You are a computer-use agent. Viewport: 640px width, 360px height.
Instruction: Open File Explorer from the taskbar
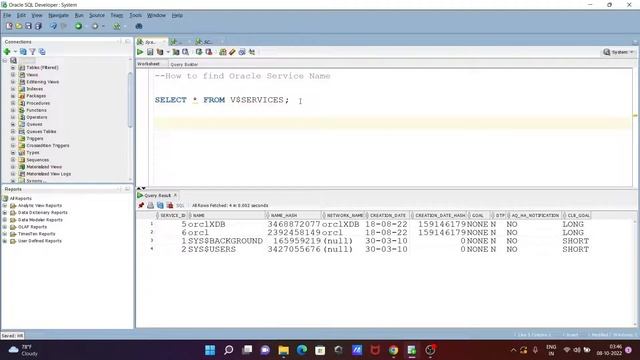coord(283,350)
